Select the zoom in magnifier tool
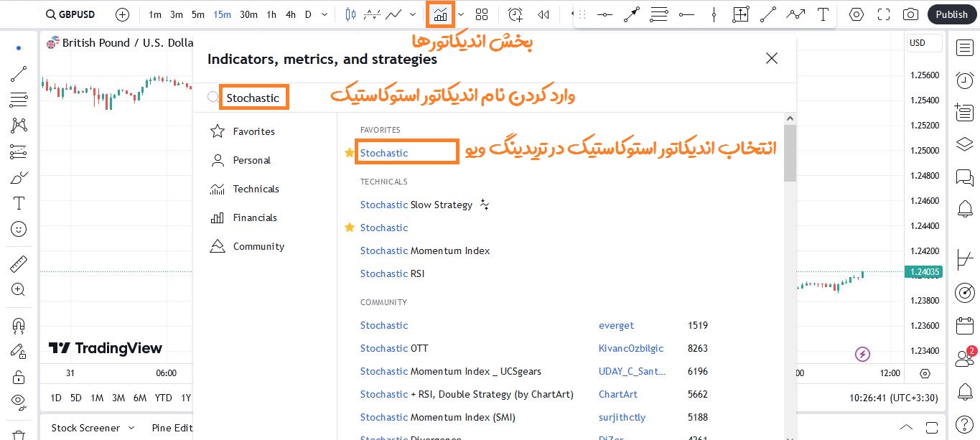This screenshot has width=980, height=440. pyautogui.click(x=19, y=290)
